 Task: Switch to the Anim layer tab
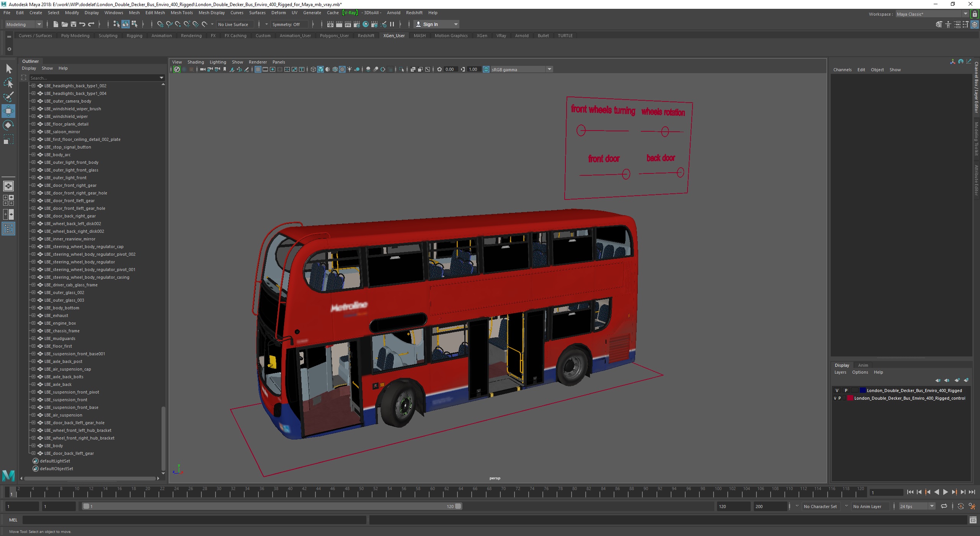[x=863, y=365]
